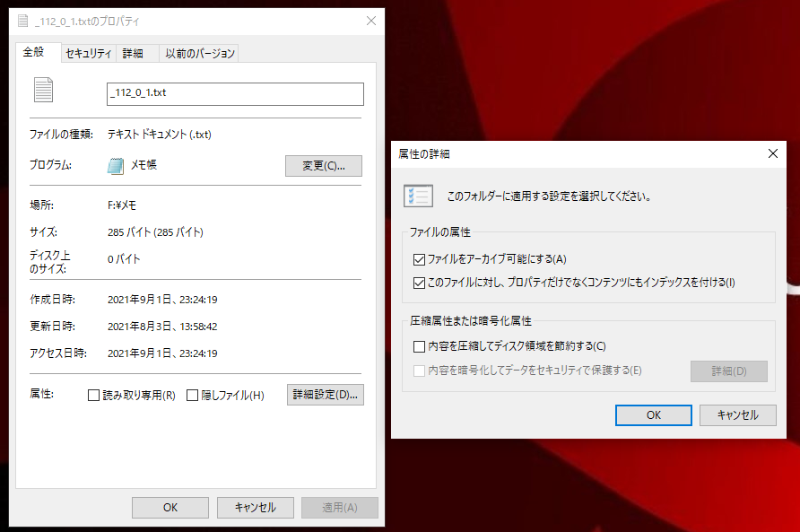
Task: Switch to the 詳細 tab
Action: 135,53
